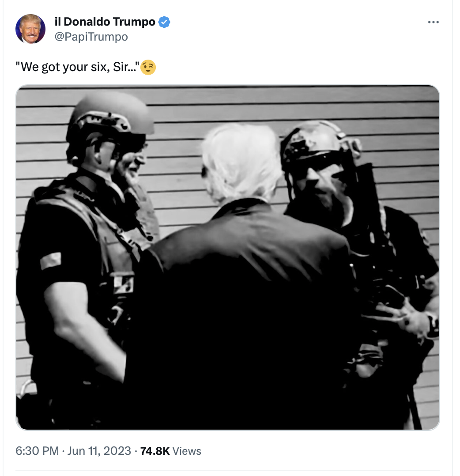The image size is (460, 476).
Task: Click the Views label
Action: [x=187, y=451]
